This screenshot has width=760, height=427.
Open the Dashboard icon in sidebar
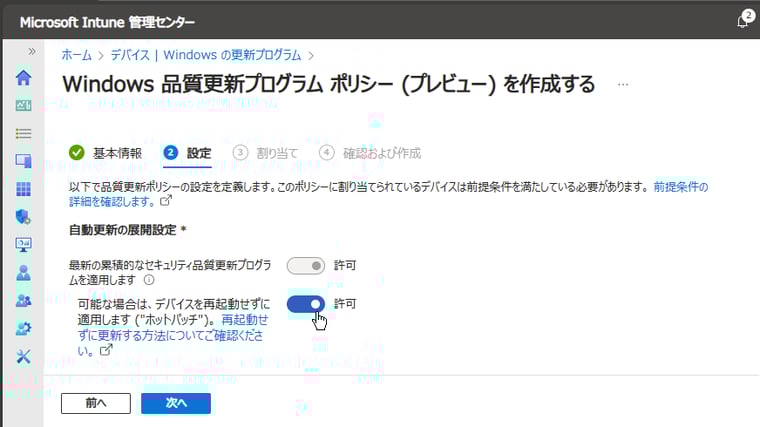click(23, 105)
